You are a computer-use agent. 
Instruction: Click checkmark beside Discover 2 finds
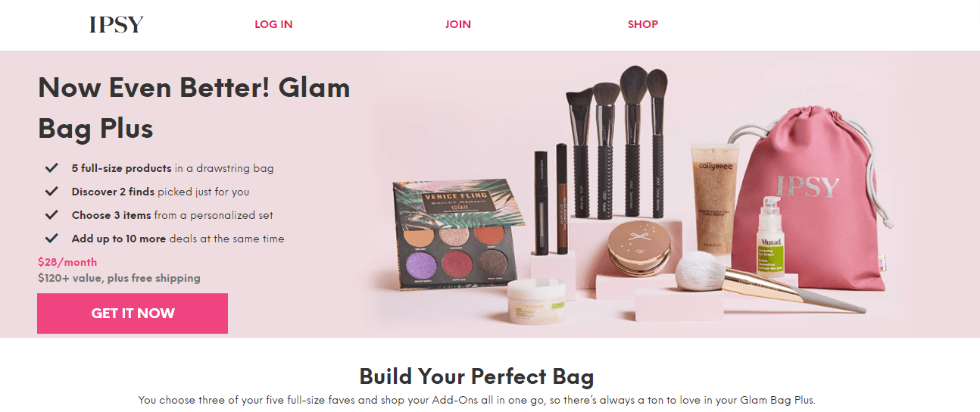[x=52, y=192]
